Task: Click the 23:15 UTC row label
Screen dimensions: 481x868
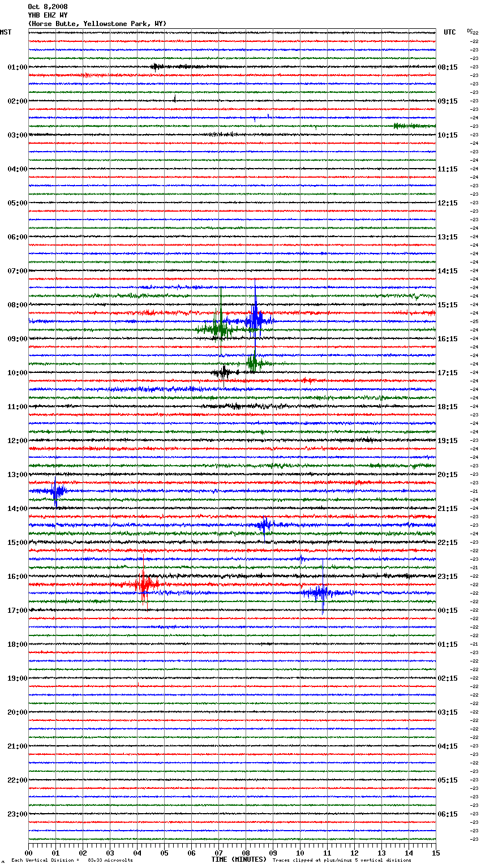Action: [x=448, y=577]
